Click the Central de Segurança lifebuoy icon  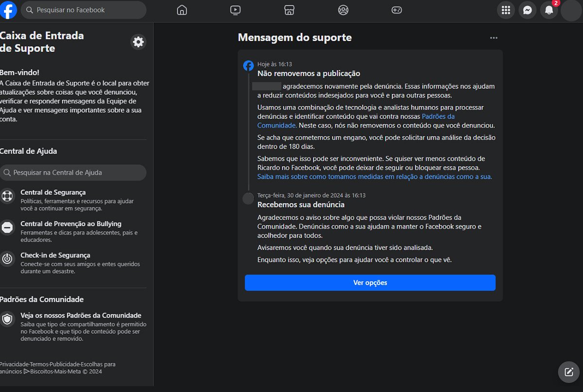[7, 196]
